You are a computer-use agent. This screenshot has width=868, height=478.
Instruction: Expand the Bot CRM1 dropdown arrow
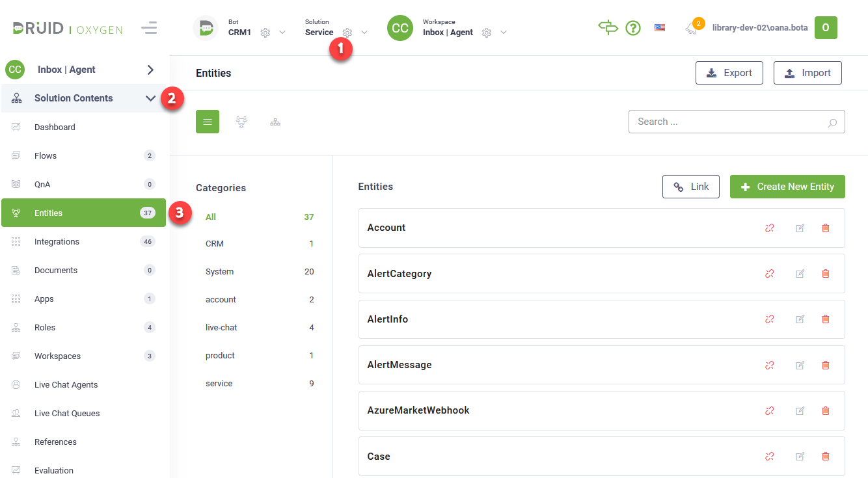pos(282,33)
